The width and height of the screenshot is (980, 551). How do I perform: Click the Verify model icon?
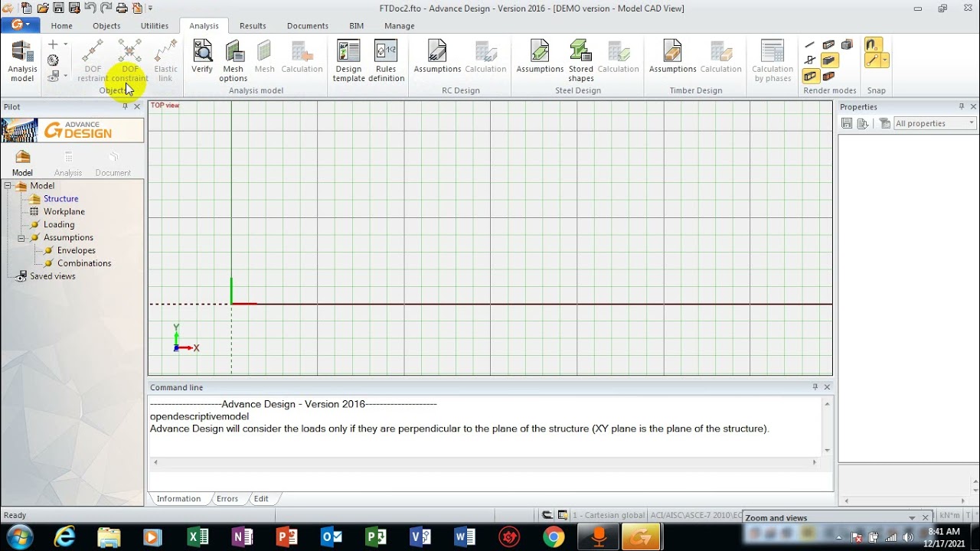202,57
